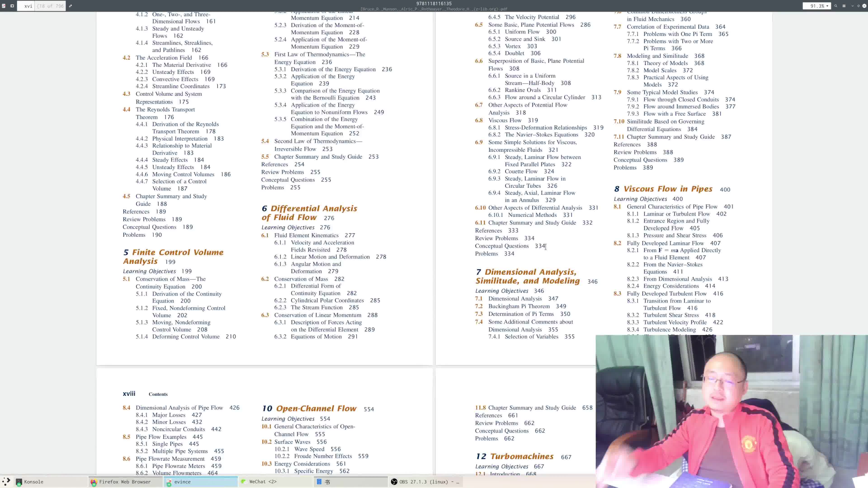
Task: Click entry 7.3 Determination of Pi Terms
Action: click(x=522, y=314)
